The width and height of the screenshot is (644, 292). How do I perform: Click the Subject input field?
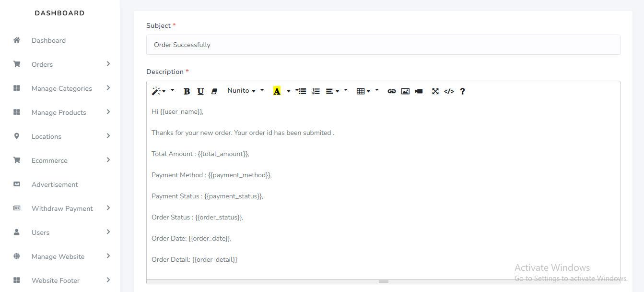click(383, 45)
